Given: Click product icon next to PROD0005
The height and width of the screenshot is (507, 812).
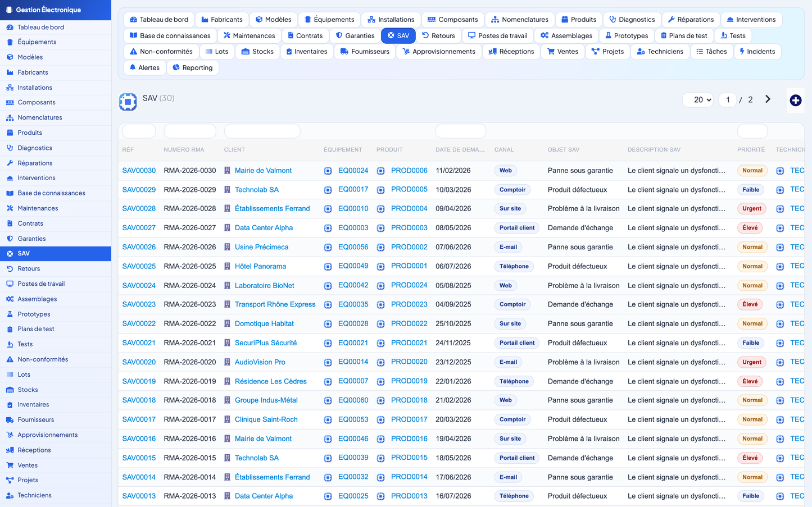Looking at the screenshot, I should coord(380,190).
